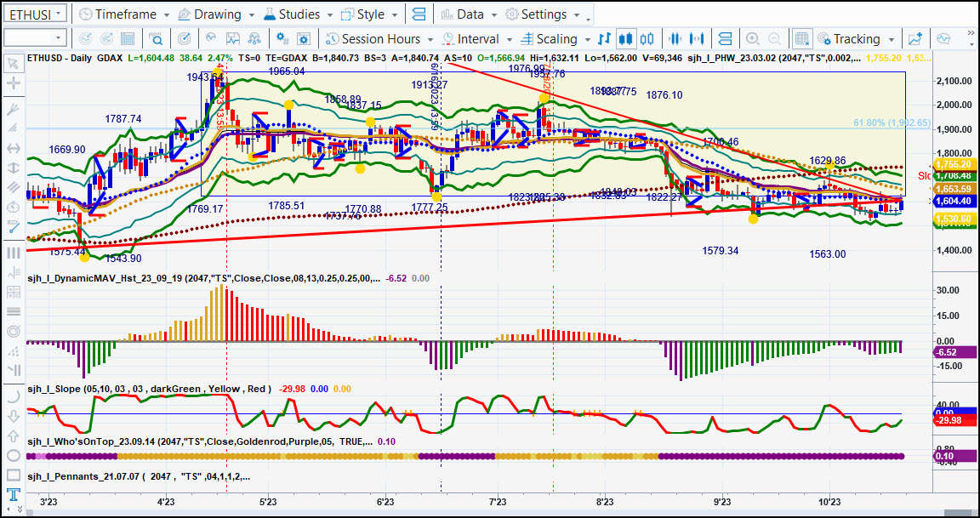This screenshot has height=518, width=980.
Task: Click the zoom in magnifier icon
Action: [753, 39]
